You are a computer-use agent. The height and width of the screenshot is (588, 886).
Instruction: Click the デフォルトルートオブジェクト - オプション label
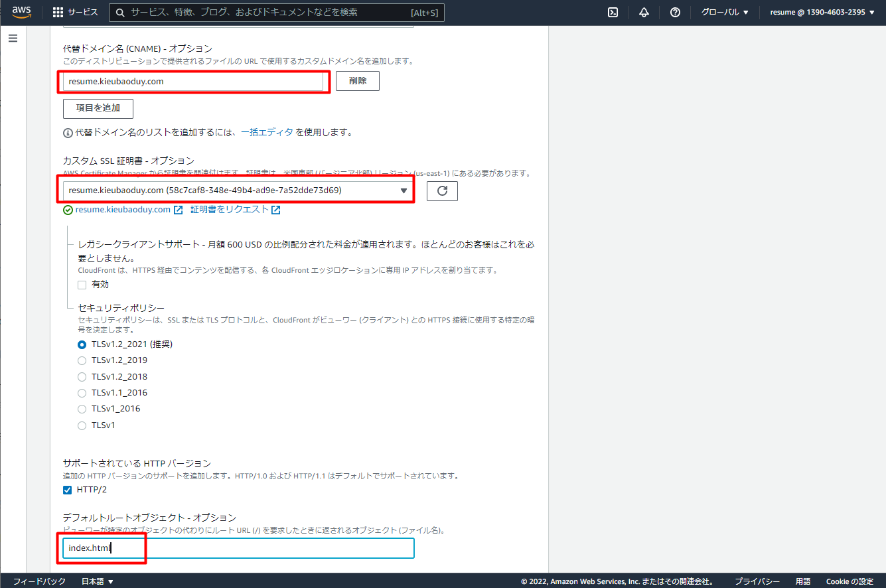pyautogui.click(x=149, y=518)
